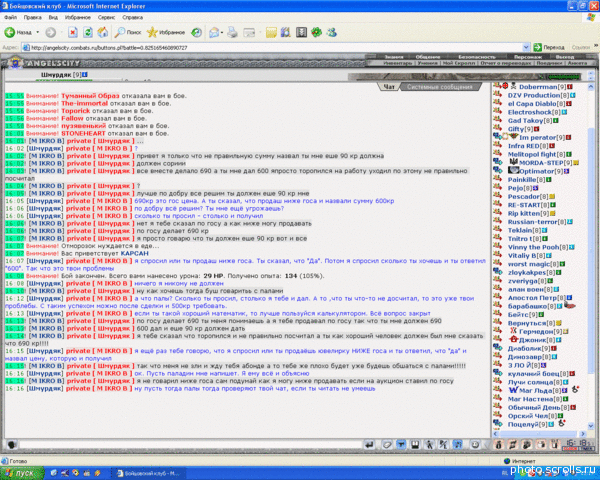Click the Переход go button
Screen dimensions: 600x480
[549, 47]
